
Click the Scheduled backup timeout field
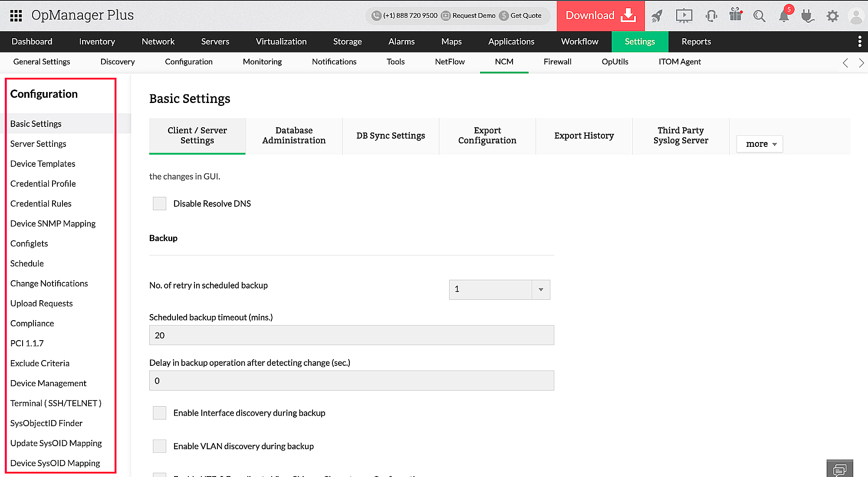(x=352, y=335)
